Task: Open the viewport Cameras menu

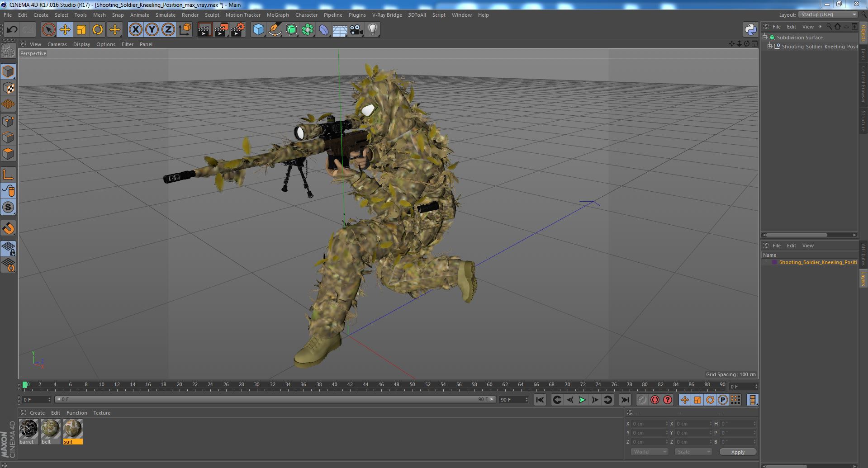Action: (57, 44)
